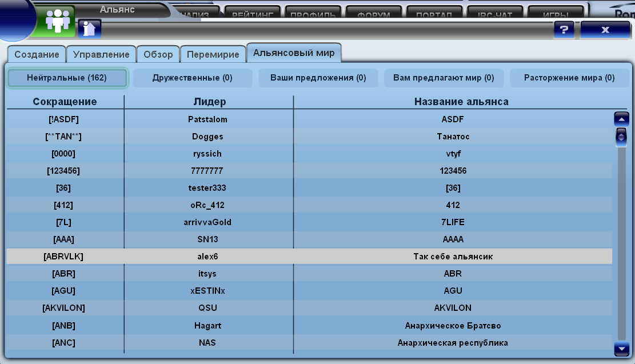
Task: Sort by Сокращение column header
Action: coord(65,102)
